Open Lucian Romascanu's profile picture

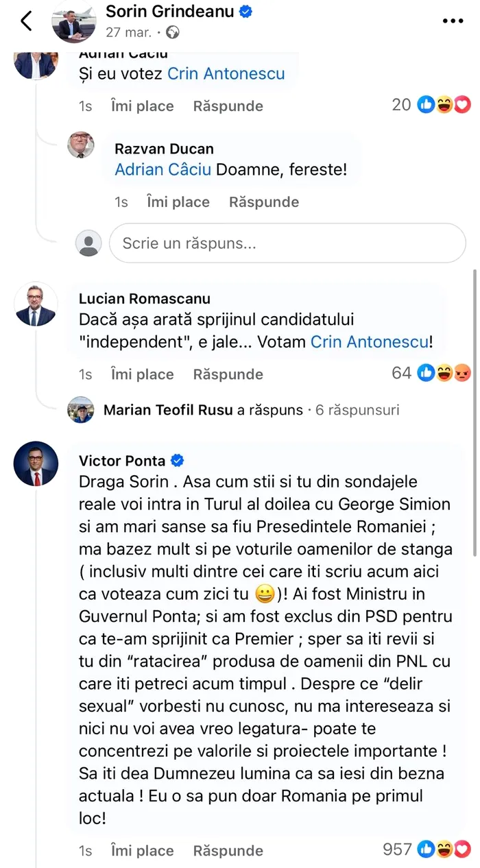(x=36, y=303)
